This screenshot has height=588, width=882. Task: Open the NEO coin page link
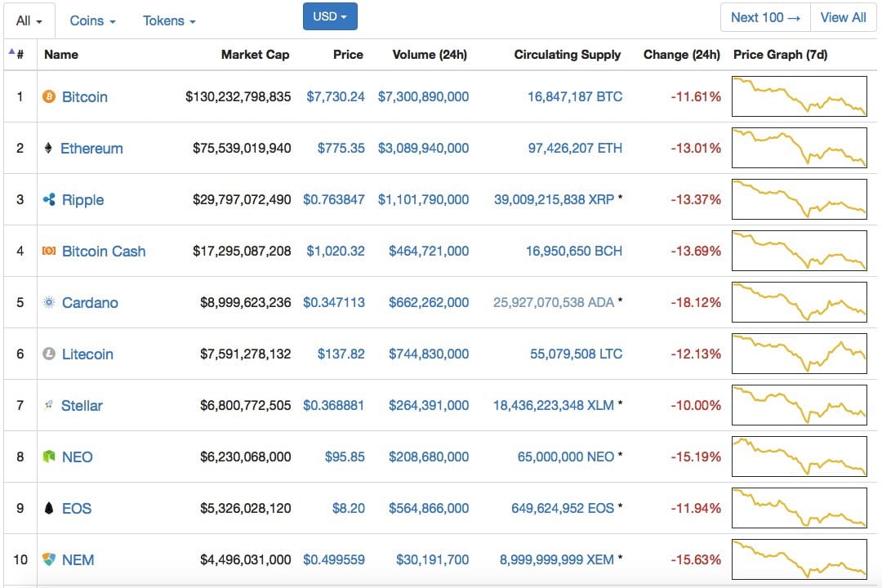tap(77, 457)
